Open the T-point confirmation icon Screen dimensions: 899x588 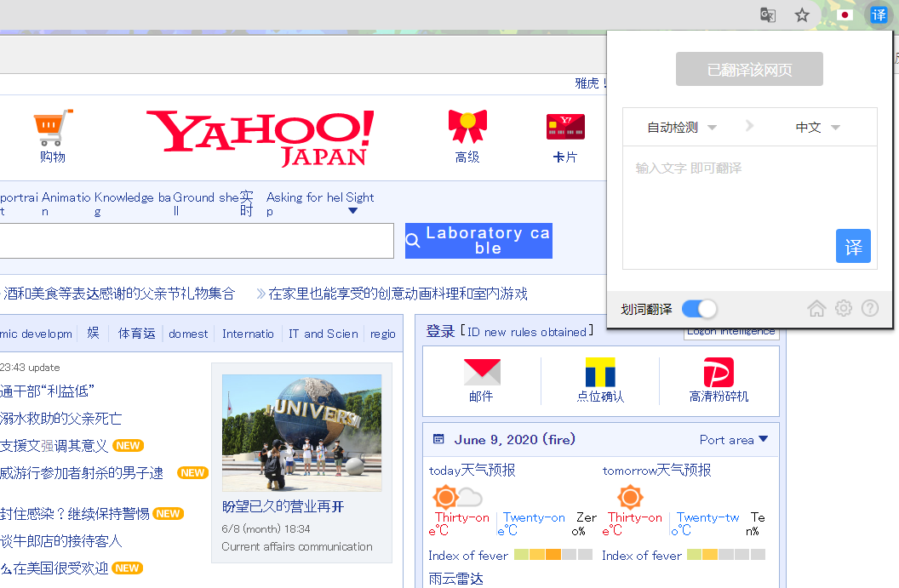pos(599,372)
